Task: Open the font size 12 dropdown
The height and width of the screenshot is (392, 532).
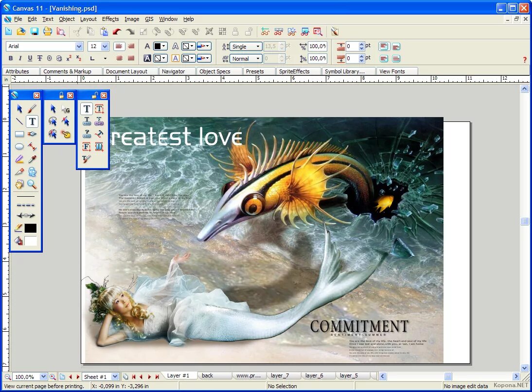Action: coord(105,46)
